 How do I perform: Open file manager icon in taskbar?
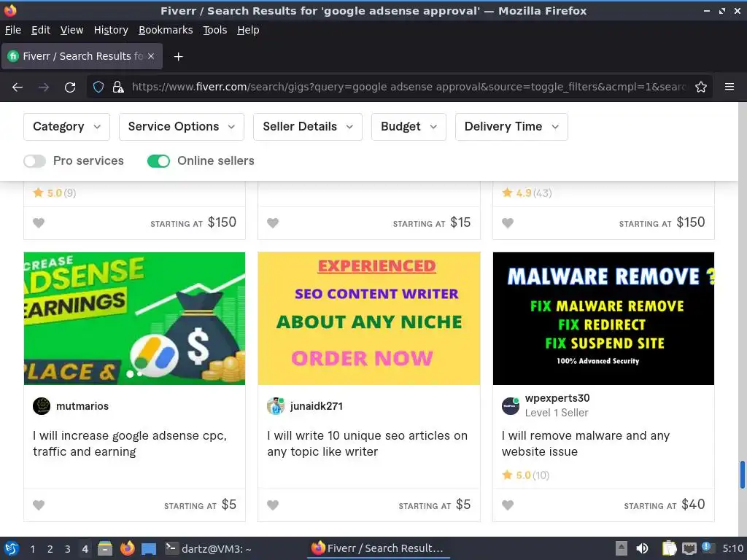coord(105,548)
